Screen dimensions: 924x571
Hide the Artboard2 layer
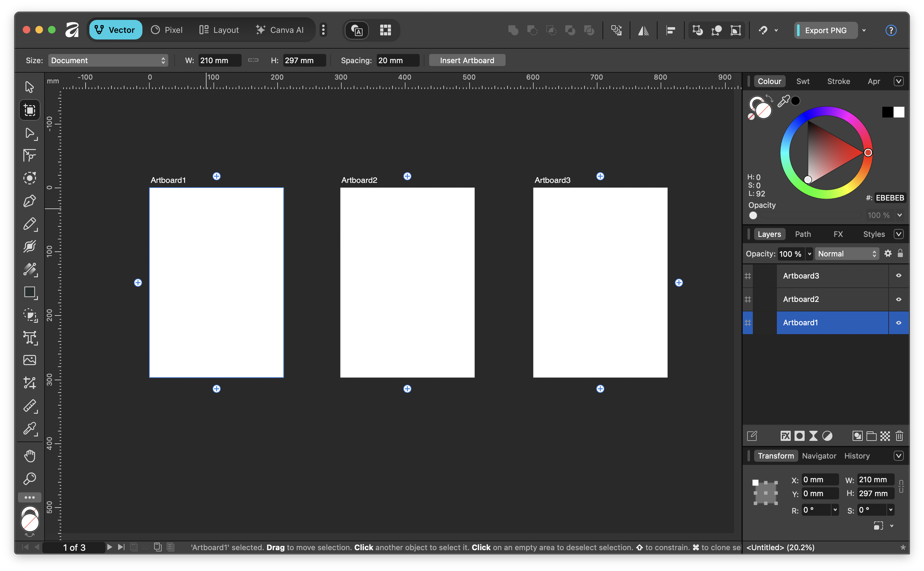click(x=899, y=299)
